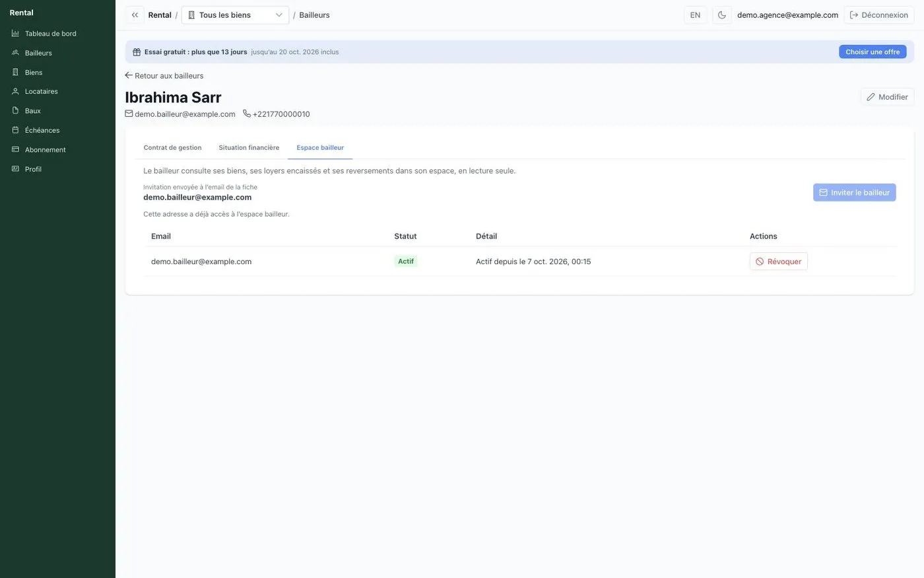The image size is (924, 578).
Task: Click the pencil icon in Modifier button
Action: 871,97
